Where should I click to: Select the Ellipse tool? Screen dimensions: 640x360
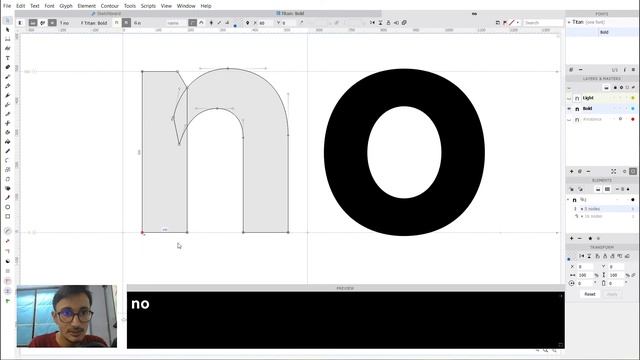point(7,207)
